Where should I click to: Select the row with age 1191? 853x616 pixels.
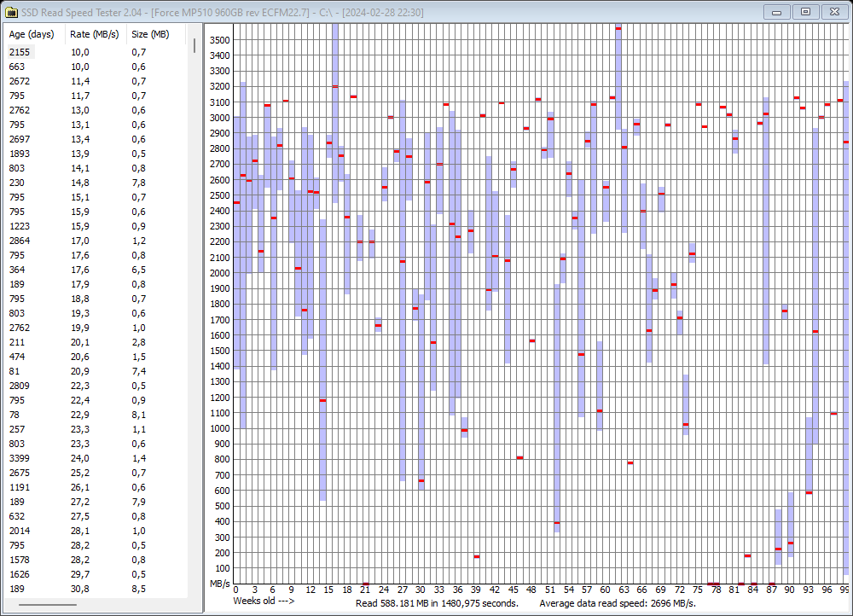click(x=96, y=487)
